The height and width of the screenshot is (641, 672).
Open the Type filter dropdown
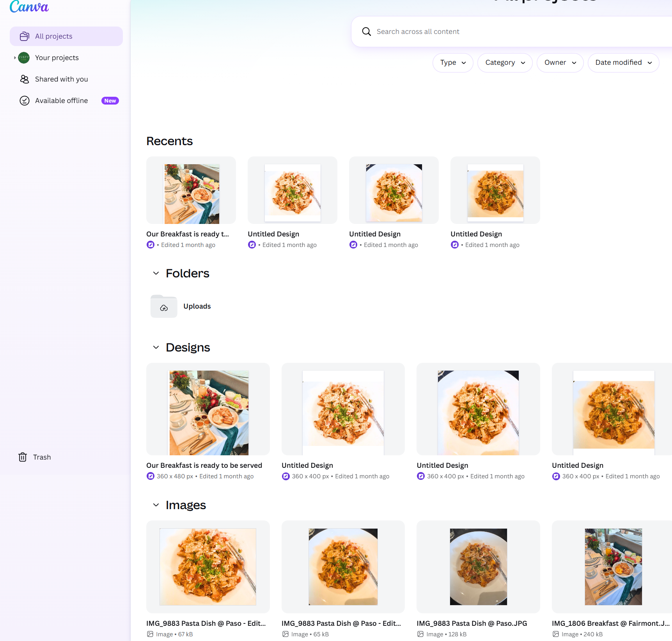point(453,63)
